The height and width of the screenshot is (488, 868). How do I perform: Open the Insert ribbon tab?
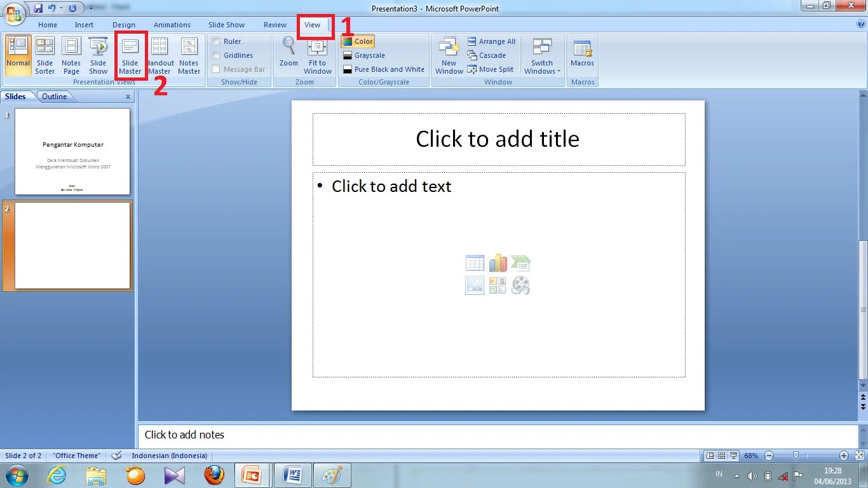click(x=84, y=25)
